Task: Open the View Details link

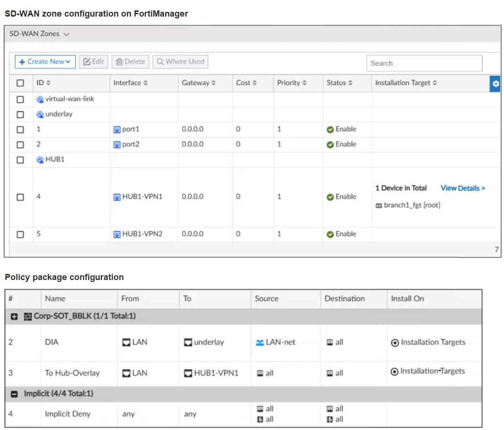Action: [463, 188]
